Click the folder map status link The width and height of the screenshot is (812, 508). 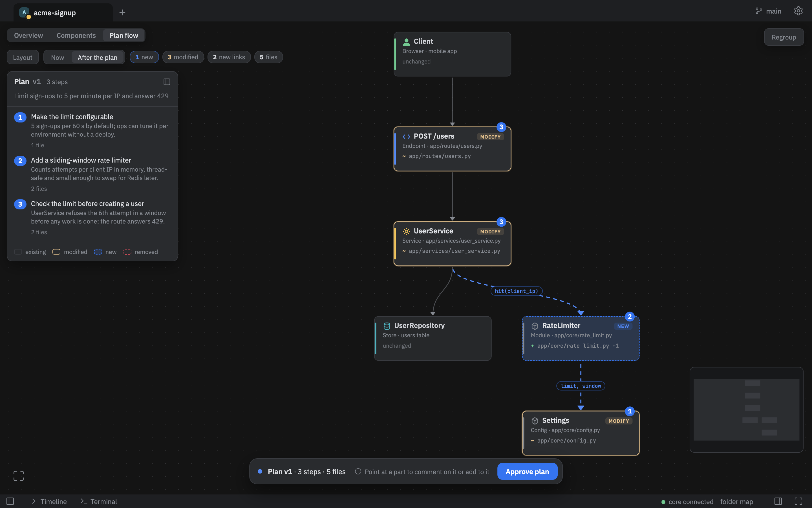[x=736, y=501]
